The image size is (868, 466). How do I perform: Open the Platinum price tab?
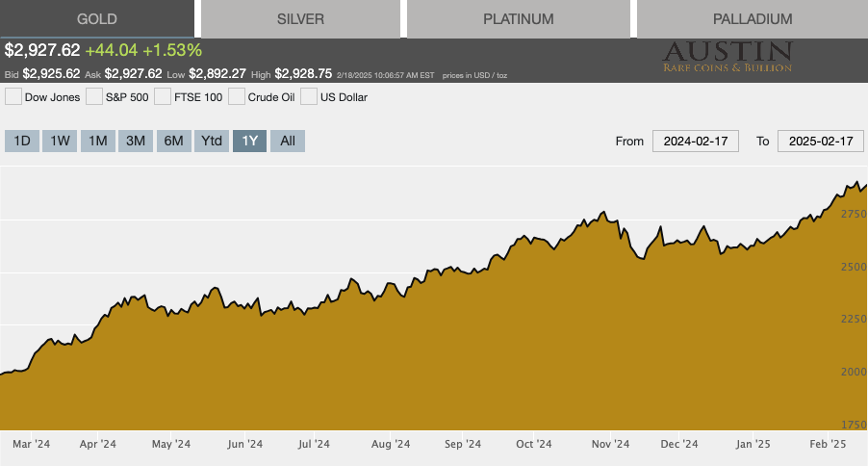518,19
